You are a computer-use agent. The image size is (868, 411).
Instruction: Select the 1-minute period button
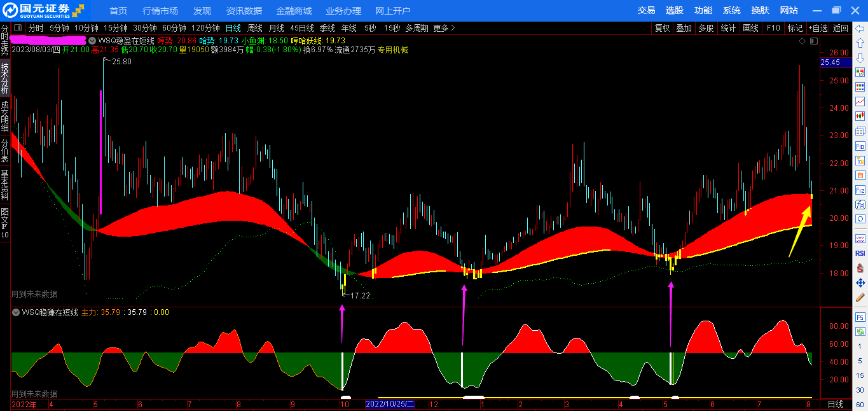click(860, 347)
